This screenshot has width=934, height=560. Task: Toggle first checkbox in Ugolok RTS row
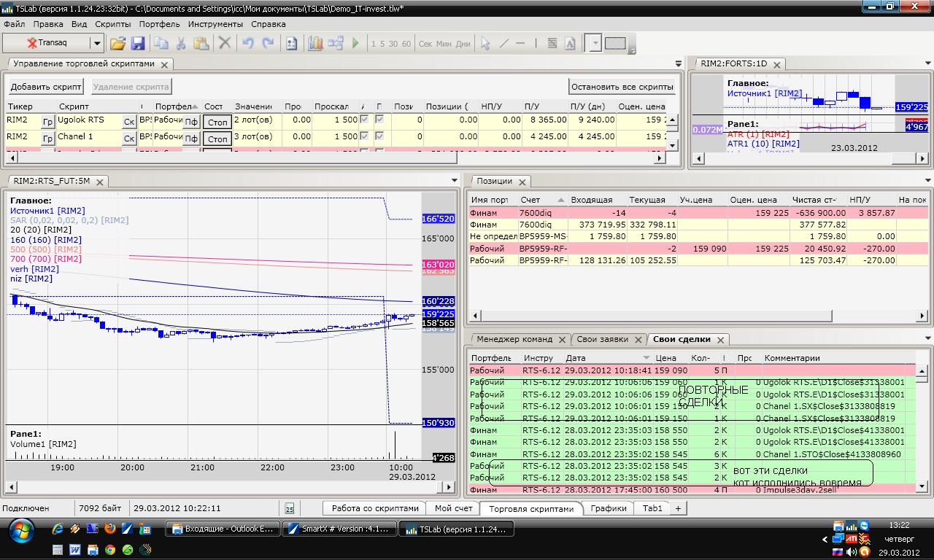(364, 120)
